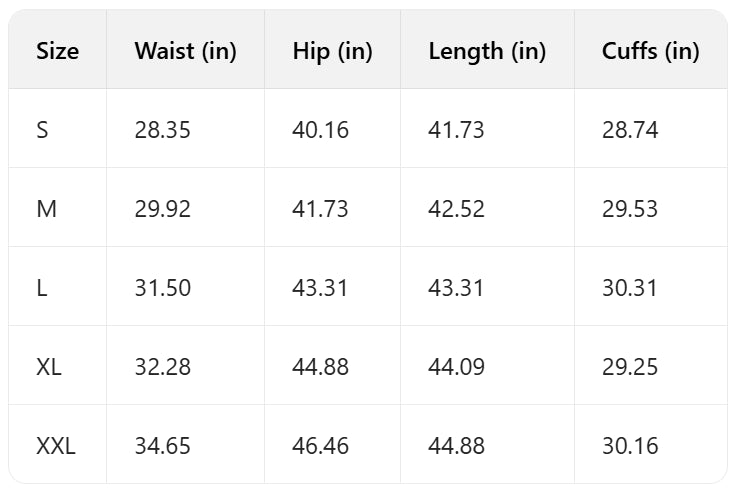Click the 42.52 length cell
The height and width of the screenshot is (494, 735).
click(456, 209)
